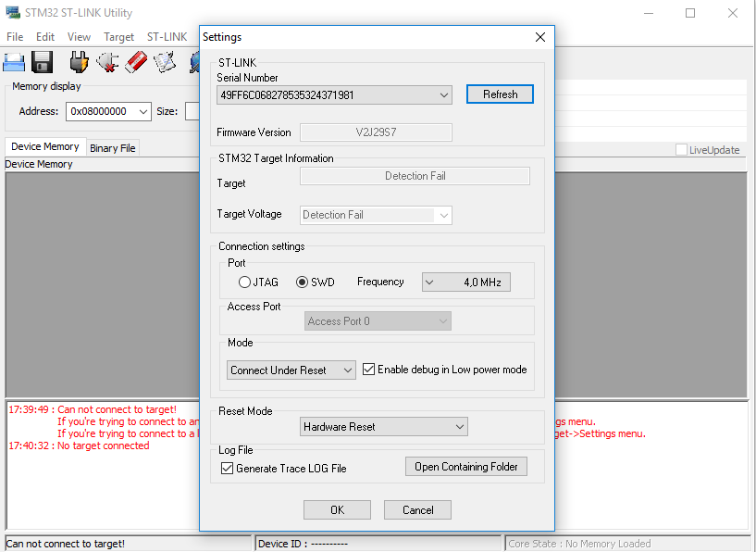Screen dimensions: 756x552
Task: Open the ST-LINK menu
Action: click(167, 37)
